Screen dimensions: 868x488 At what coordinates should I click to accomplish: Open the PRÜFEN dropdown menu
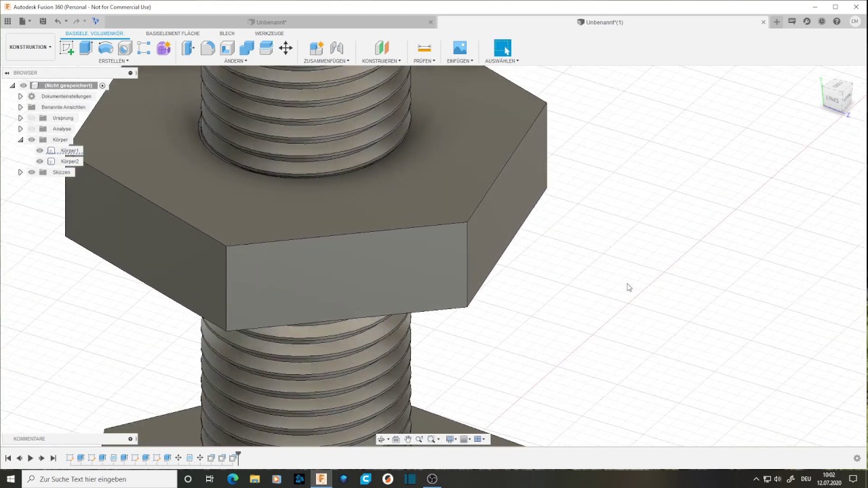point(425,61)
